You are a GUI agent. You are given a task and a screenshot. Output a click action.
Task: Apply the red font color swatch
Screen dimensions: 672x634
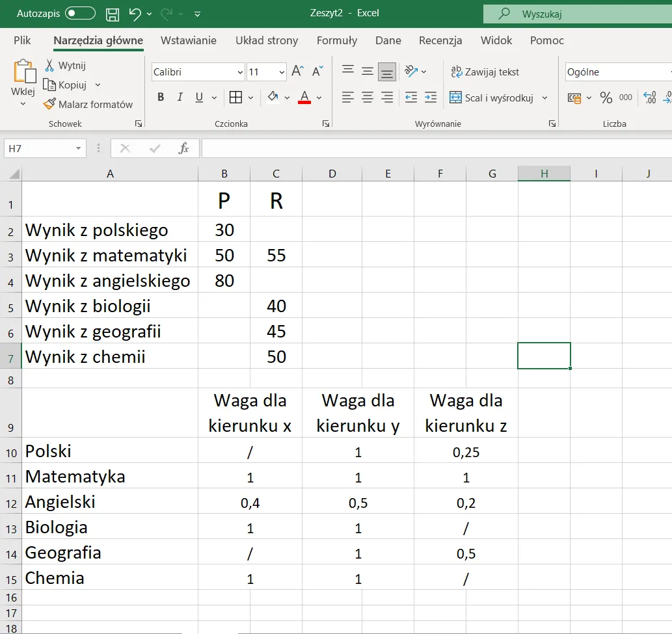click(304, 98)
